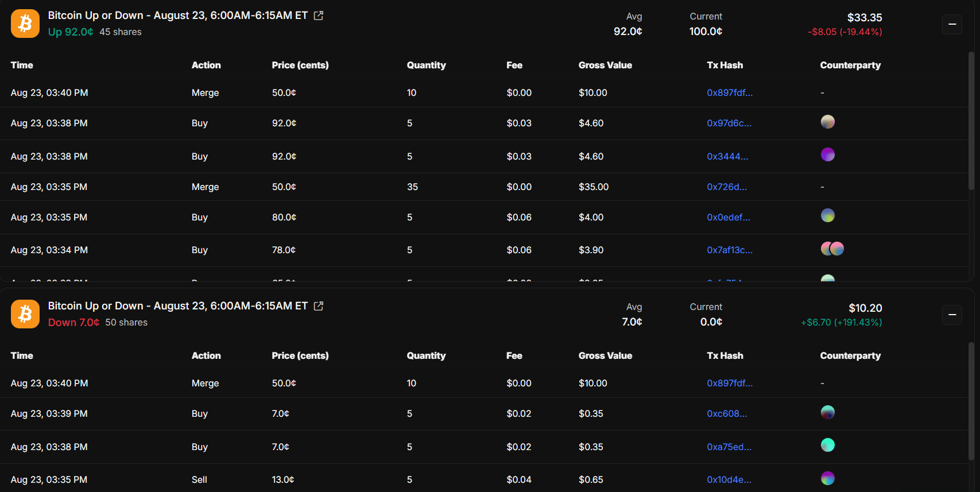Click the 45 shares label
980x492 pixels.
tap(121, 32)
